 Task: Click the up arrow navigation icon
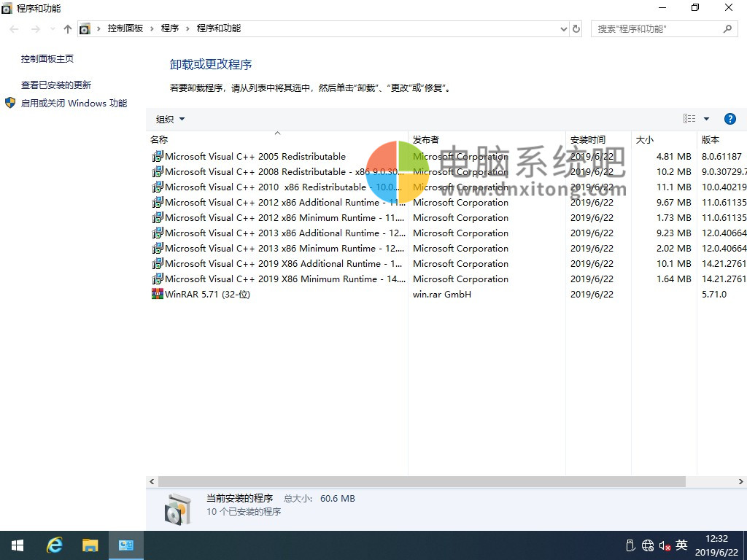click(x=68, y=29)
